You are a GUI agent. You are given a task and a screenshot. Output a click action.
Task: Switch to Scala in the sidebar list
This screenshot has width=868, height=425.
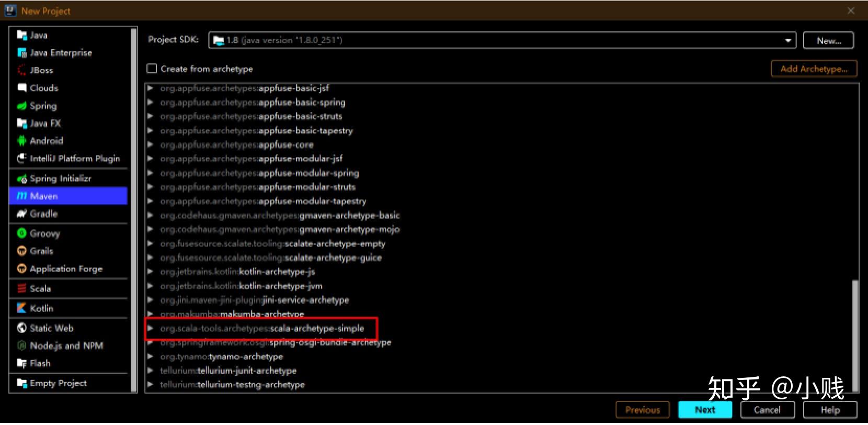point(68,288)
